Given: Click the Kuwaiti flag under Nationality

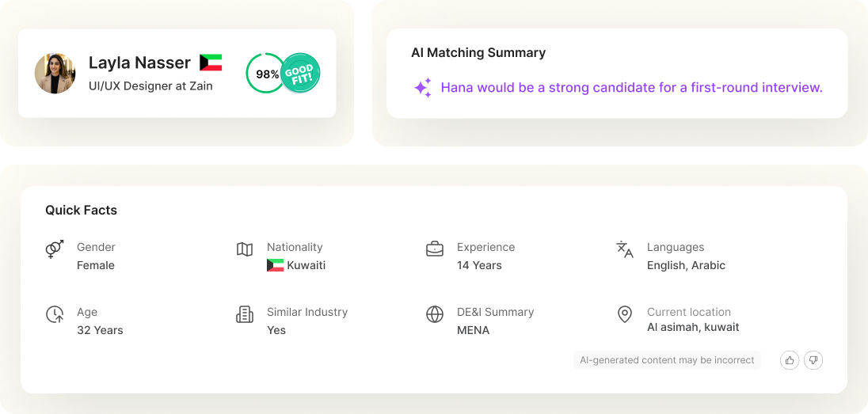Looking at the screenshot, I should click(x=275, y=265).
